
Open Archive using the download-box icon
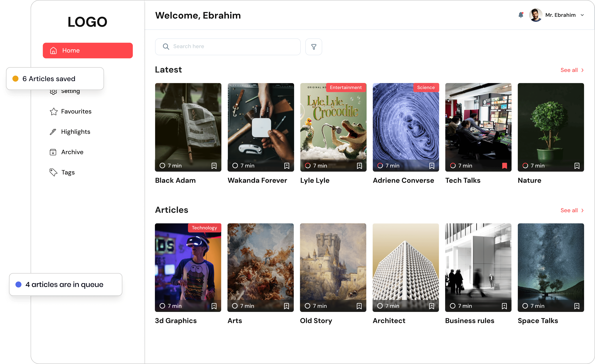(53, 152)
